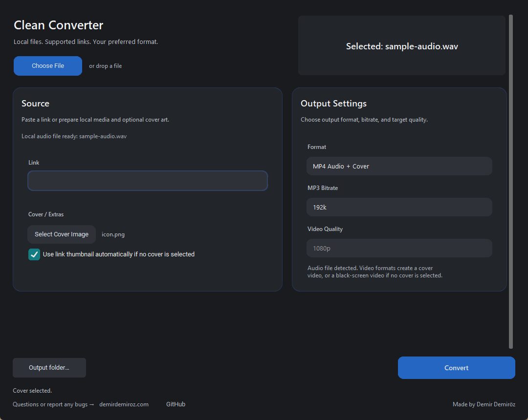528x420 pixels.
Task: Click the Output folder... button
Action: 49,368
